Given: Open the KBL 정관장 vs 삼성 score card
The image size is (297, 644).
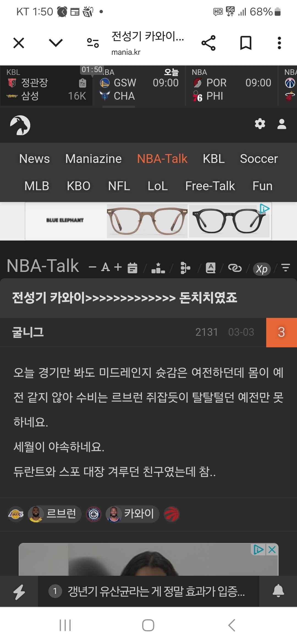Looking at the screenshot, I should click(x=46, y=86).
